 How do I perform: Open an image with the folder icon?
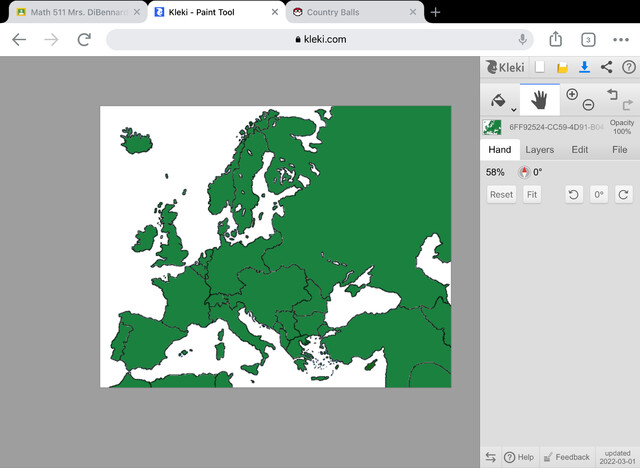pos(562,67)
